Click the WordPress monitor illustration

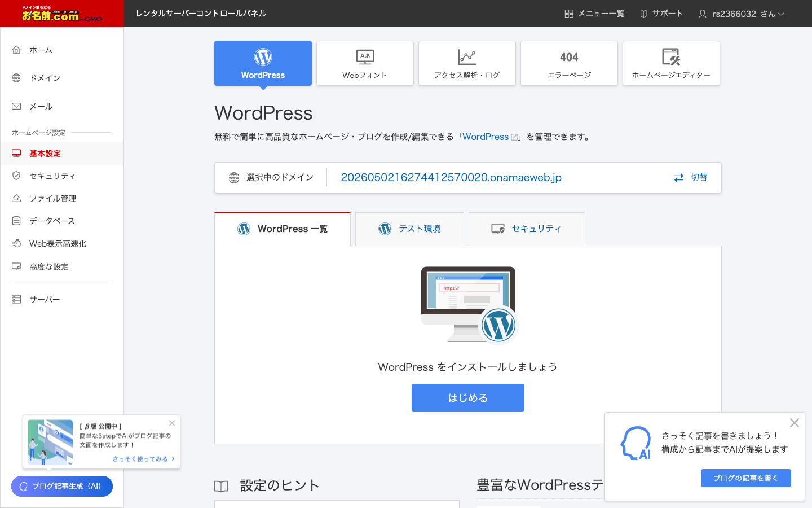[469, 305]
